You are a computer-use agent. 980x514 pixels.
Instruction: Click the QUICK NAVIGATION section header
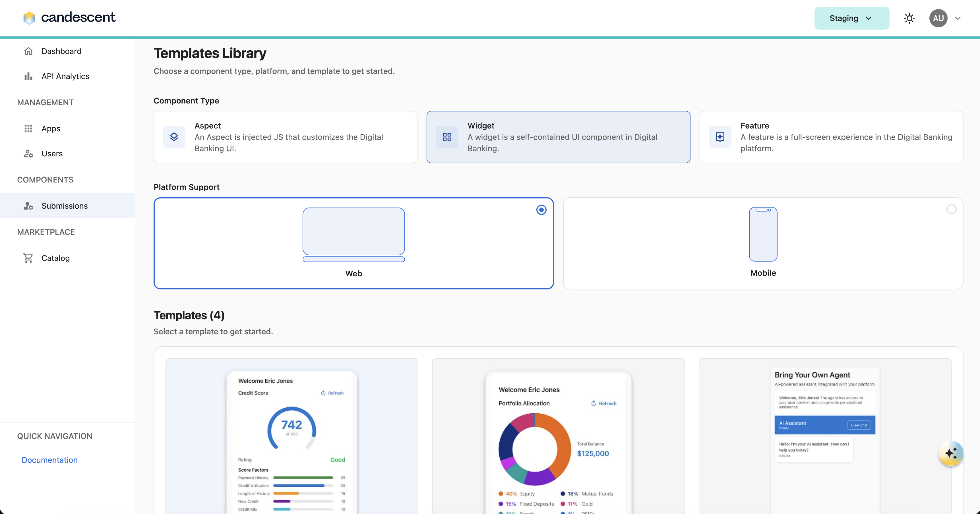click(x=54, y=436)
